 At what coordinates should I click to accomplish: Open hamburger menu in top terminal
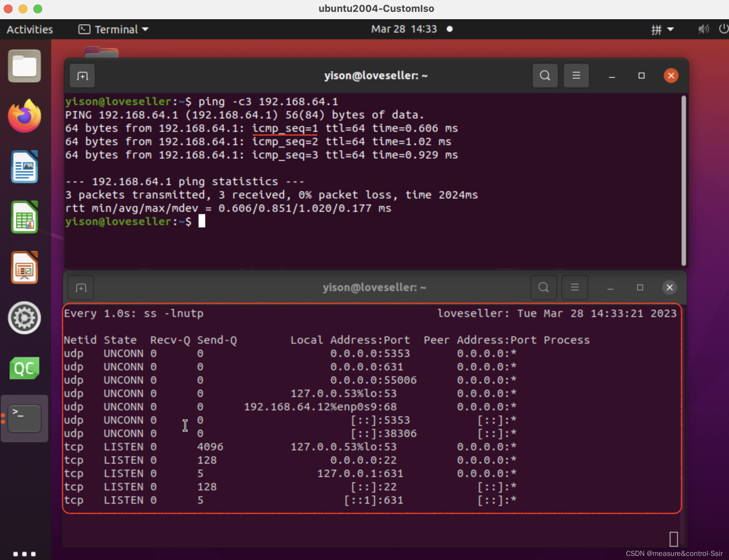click(x=576, y=76)
